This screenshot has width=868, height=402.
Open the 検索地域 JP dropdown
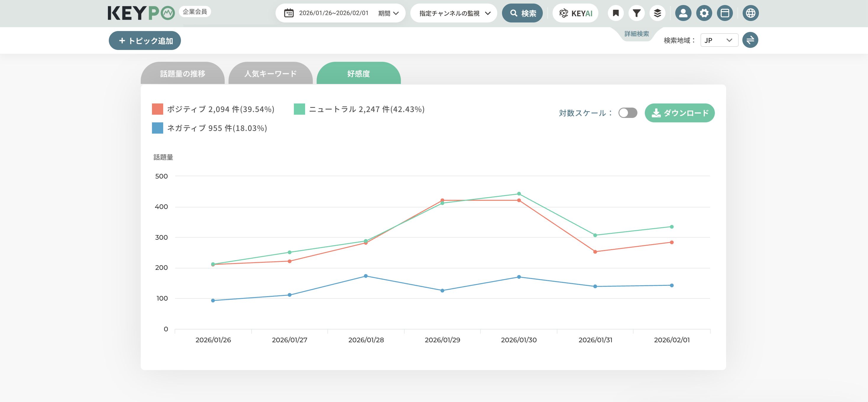(719, 40)
